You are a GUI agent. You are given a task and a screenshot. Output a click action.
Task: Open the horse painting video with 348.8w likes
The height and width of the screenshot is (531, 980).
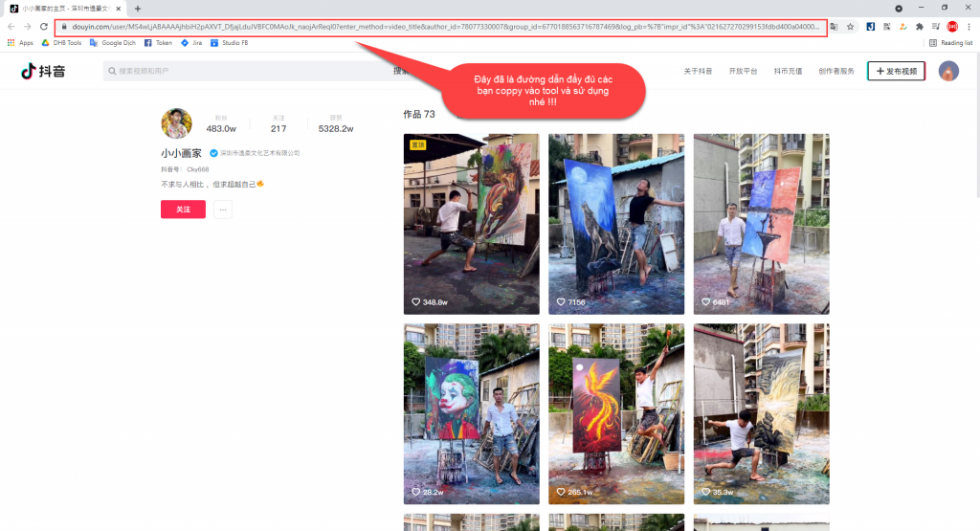[x=471, y=224]
